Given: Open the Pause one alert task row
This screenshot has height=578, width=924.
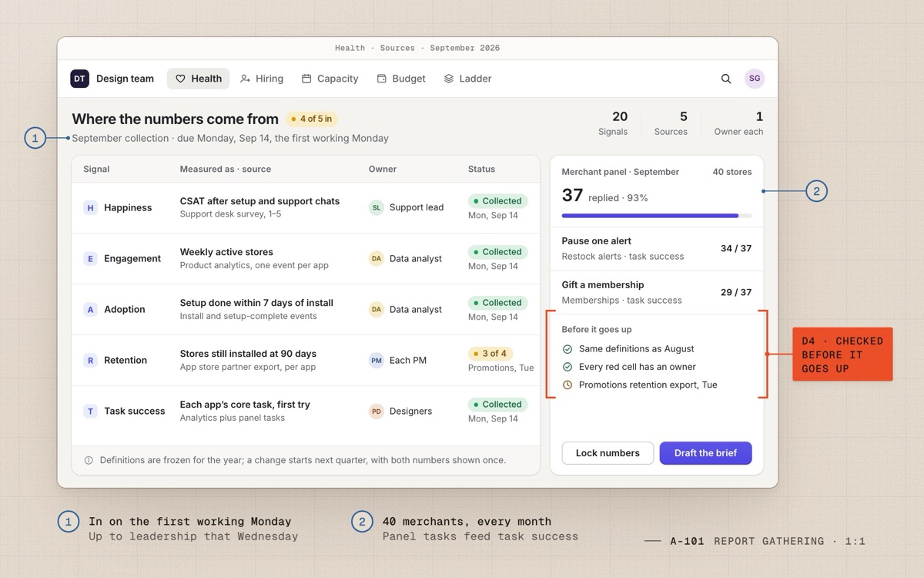Looking at the screenshot, I should pos(657,249).
